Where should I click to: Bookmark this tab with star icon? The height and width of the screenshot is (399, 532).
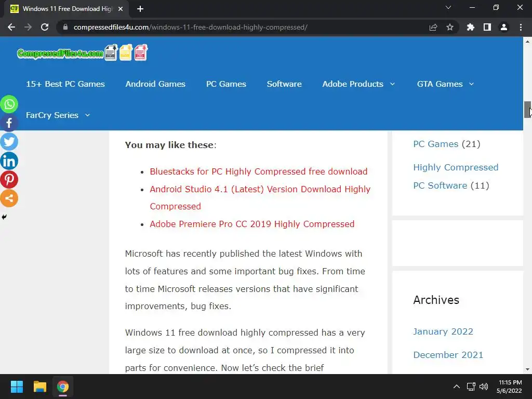(450, 27)
